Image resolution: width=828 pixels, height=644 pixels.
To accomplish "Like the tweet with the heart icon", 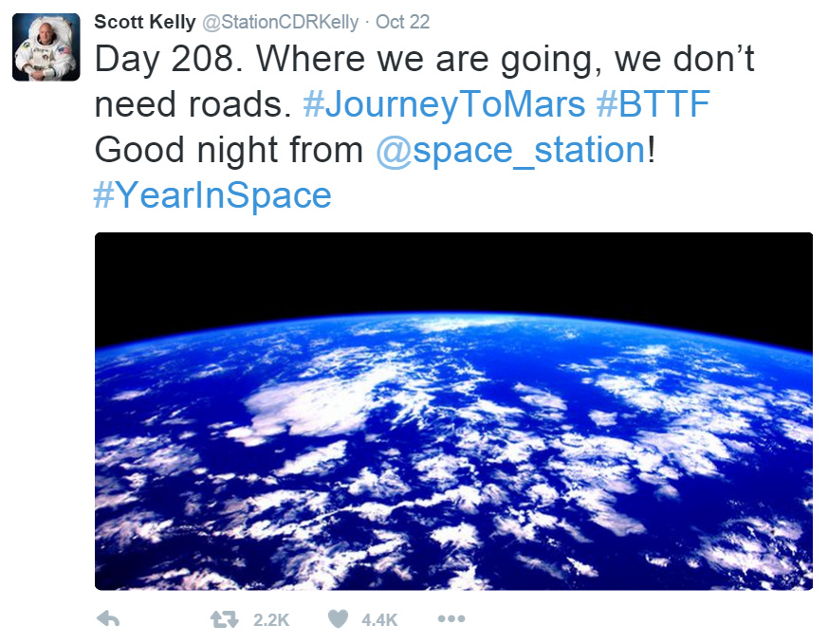I will [338, 618].
